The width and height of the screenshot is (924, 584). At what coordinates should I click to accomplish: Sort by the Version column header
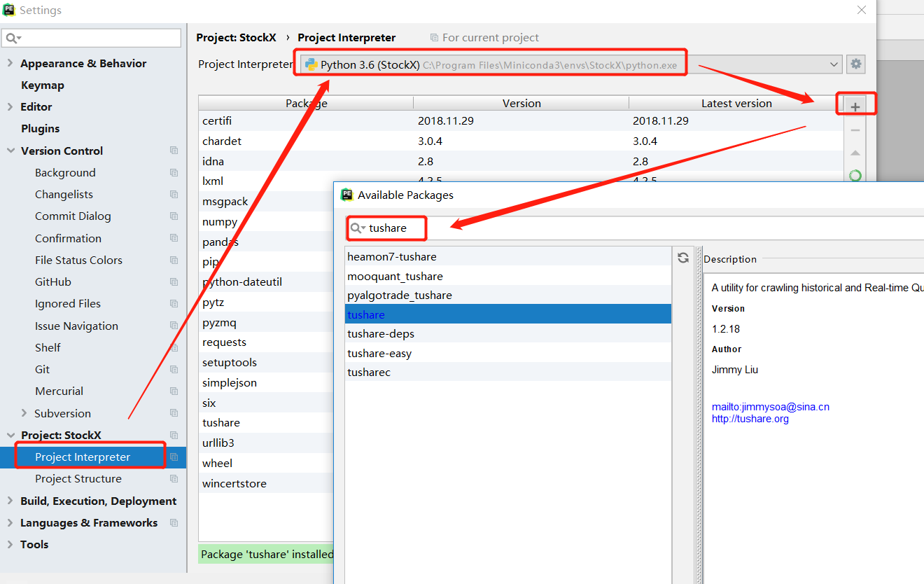point(521,103)
